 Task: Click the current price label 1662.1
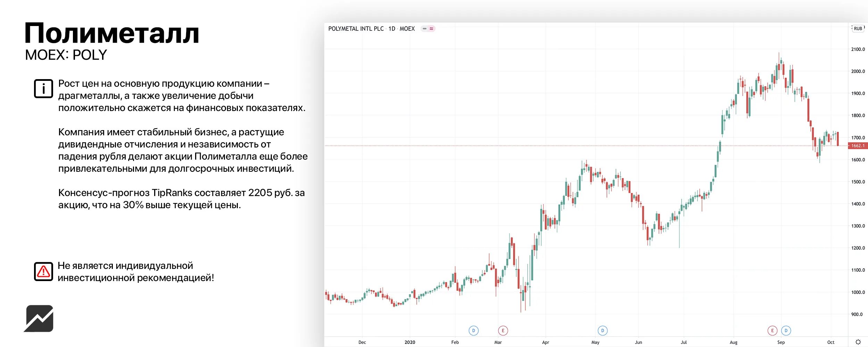click(858, 146)
